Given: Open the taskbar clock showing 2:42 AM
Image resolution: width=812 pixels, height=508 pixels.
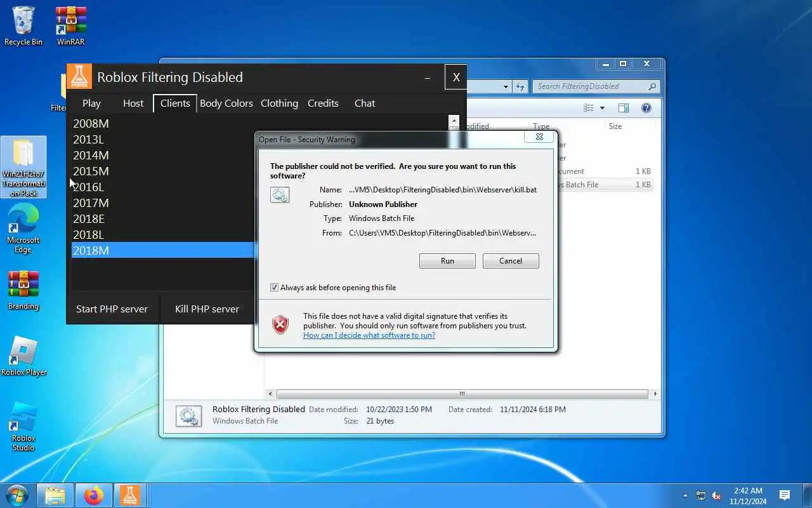Looking at the screenshot, I should point(748,496).
